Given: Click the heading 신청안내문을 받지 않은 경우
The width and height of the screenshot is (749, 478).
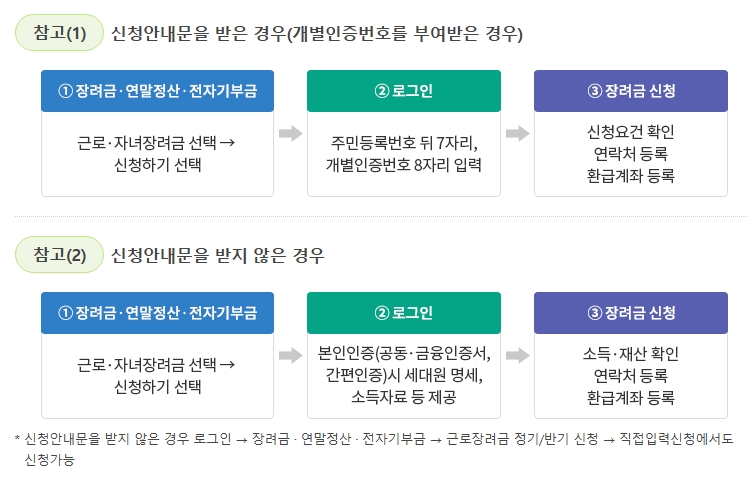Looking at the screenshot, I should [217, 255].
